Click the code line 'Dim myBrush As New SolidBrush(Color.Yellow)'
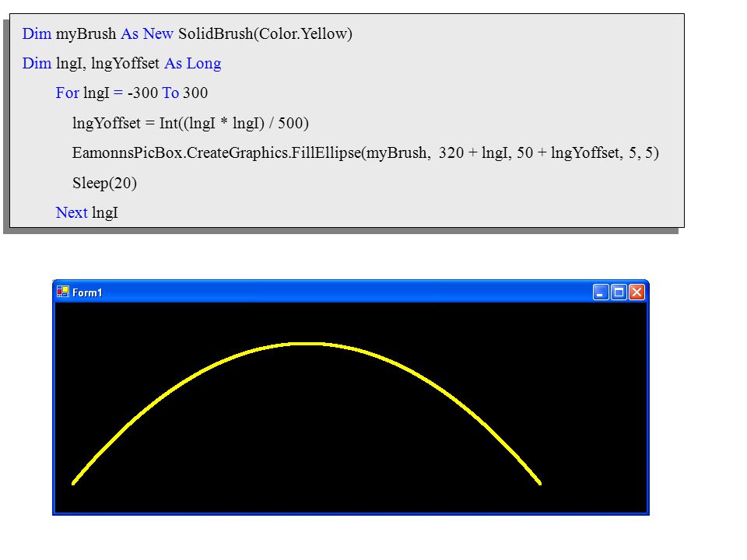Image resolution: width=747 pixels, height=560 pixels. point(188,33)
